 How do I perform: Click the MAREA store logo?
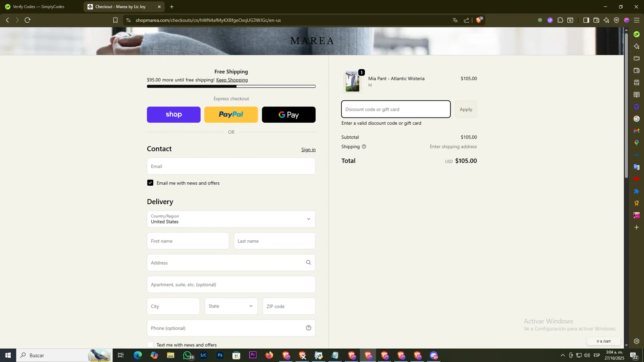click(x=312, y=41)
